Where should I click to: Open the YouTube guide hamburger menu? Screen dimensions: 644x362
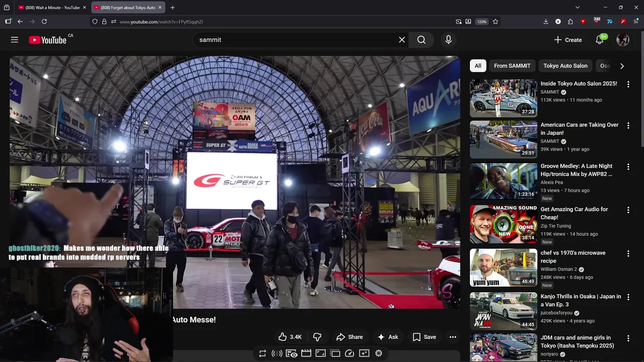tap(15, 40)
